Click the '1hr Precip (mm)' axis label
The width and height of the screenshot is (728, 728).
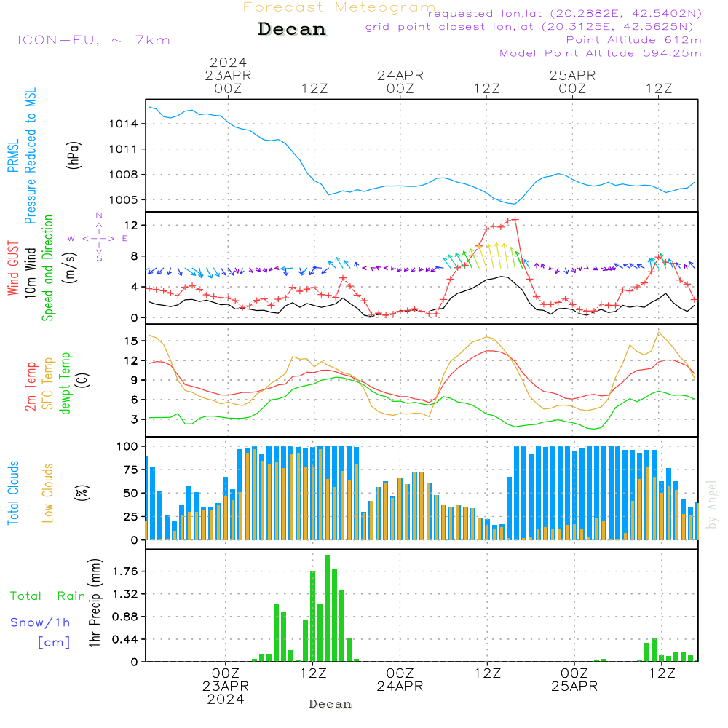(x=95, y=603)
